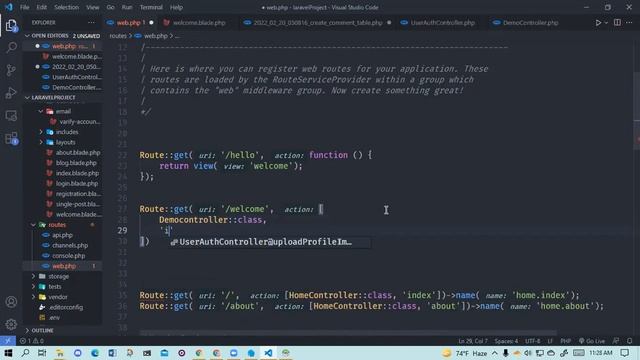This screenshot has height=360, width=640.
Task: Click the Run code play icon
Action: tap(598, 23)
